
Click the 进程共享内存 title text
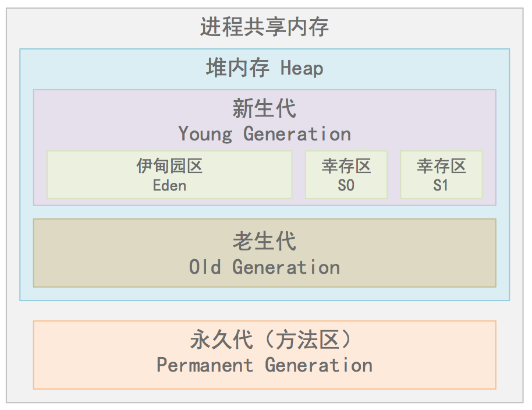point(265,27)
